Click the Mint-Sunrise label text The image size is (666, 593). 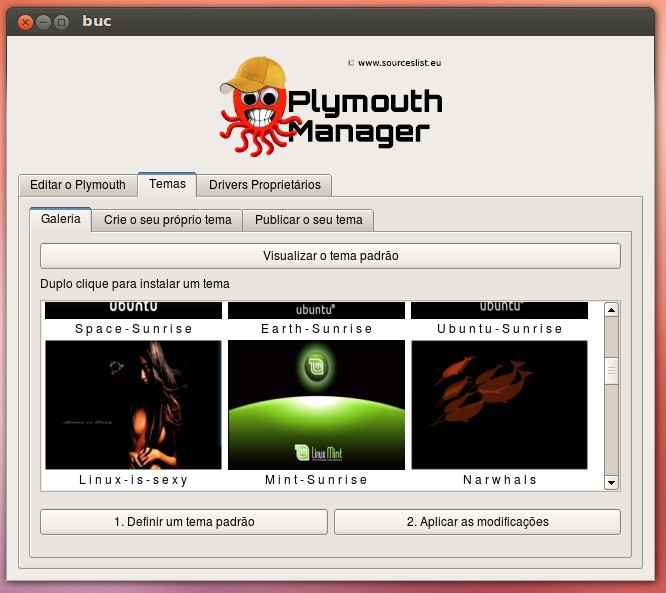coord(316,480)
